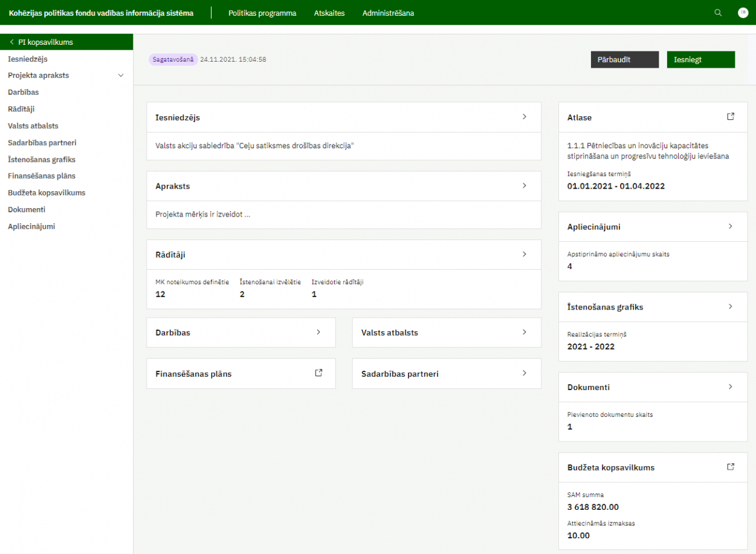The height and width of the screenshot is (554, 756).
Task: Select Budžeta kopsavilkums in sidebar
Action: pos(47,193)
